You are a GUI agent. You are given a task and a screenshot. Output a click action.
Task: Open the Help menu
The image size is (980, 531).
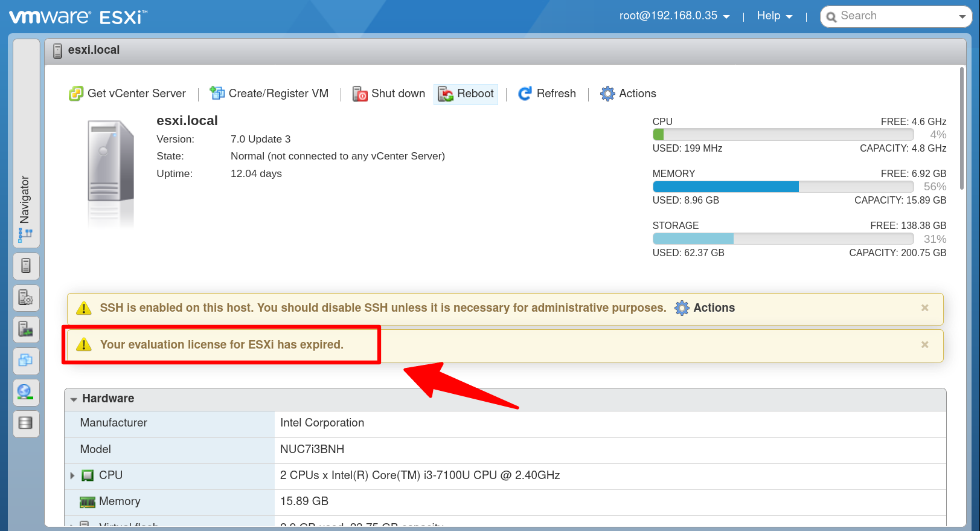(774, 16)
